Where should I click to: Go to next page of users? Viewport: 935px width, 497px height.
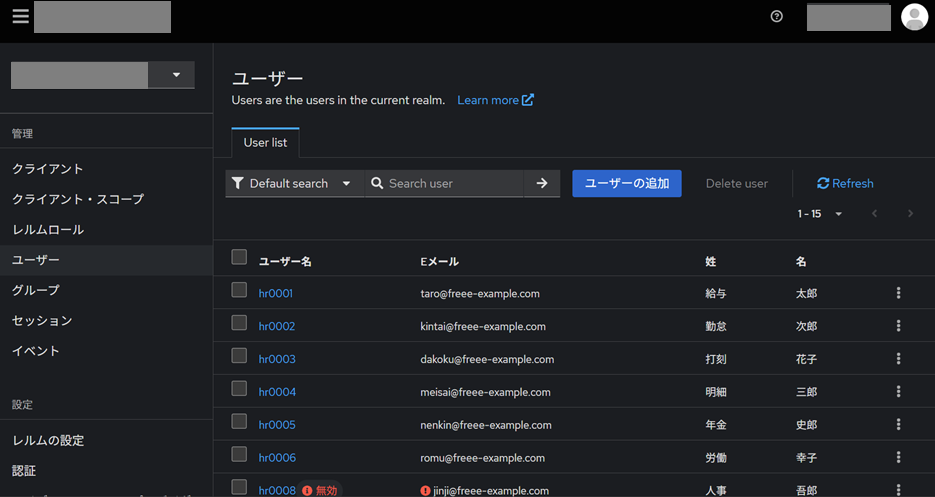(910, 214)
